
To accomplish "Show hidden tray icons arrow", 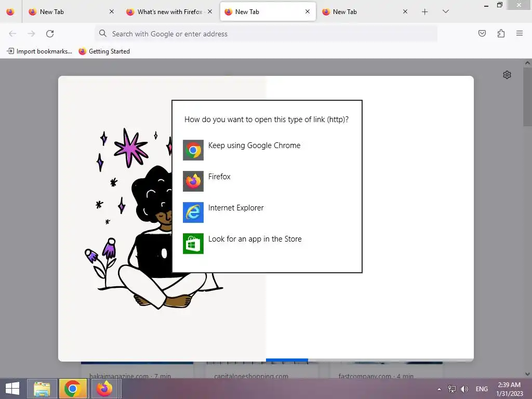I will 440,389.
